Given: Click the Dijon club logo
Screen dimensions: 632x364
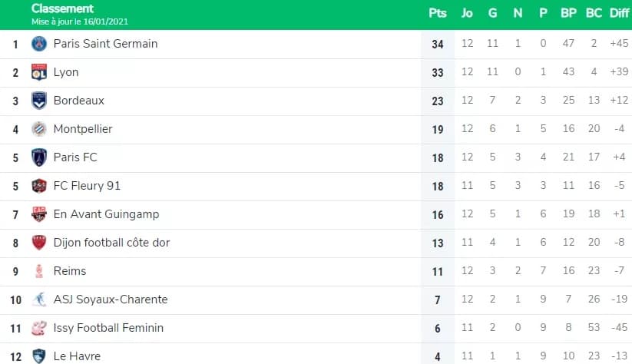Looking at the screenshot, I should pos(39,243).
